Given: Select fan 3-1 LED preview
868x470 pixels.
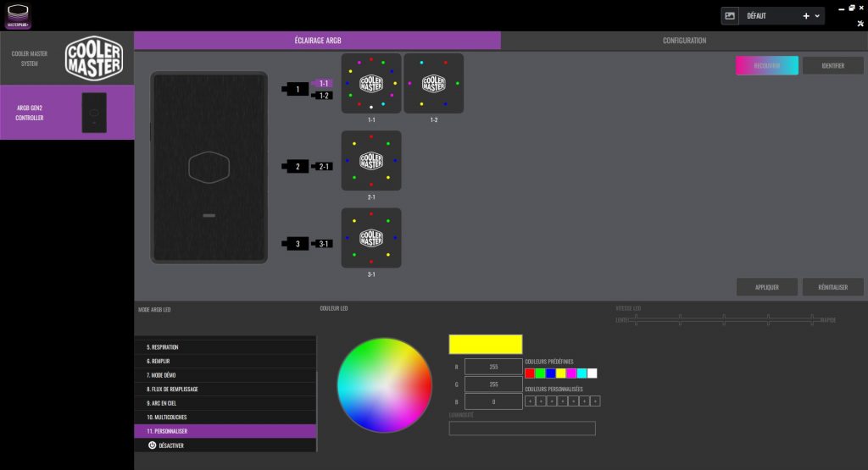Looking at the screenshot, I should coord(371,238).
